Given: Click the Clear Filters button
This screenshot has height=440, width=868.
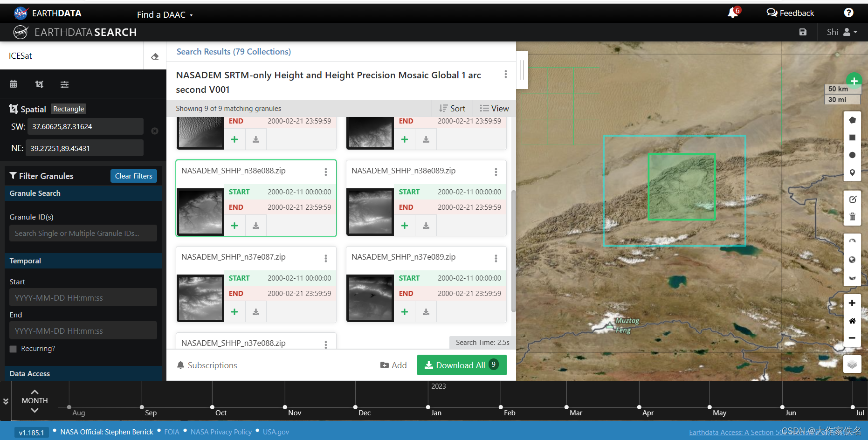Looking at the screenshot, I should (134, 176).
